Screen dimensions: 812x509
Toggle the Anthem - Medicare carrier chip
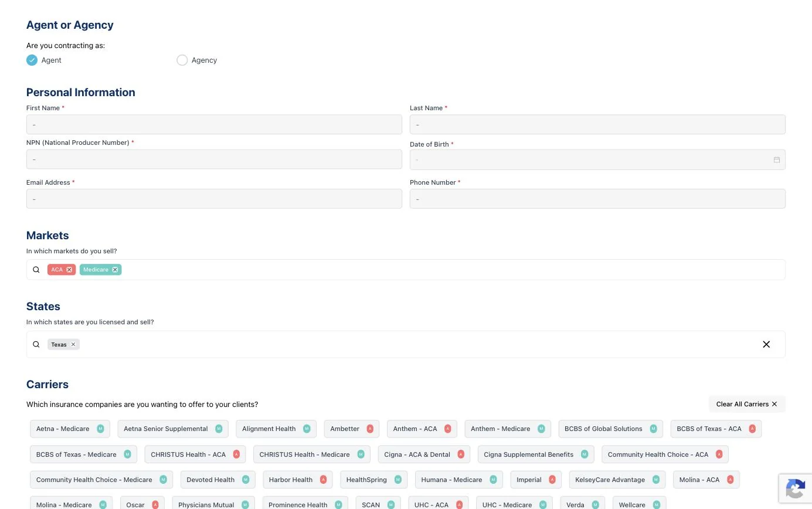(508, 429)
